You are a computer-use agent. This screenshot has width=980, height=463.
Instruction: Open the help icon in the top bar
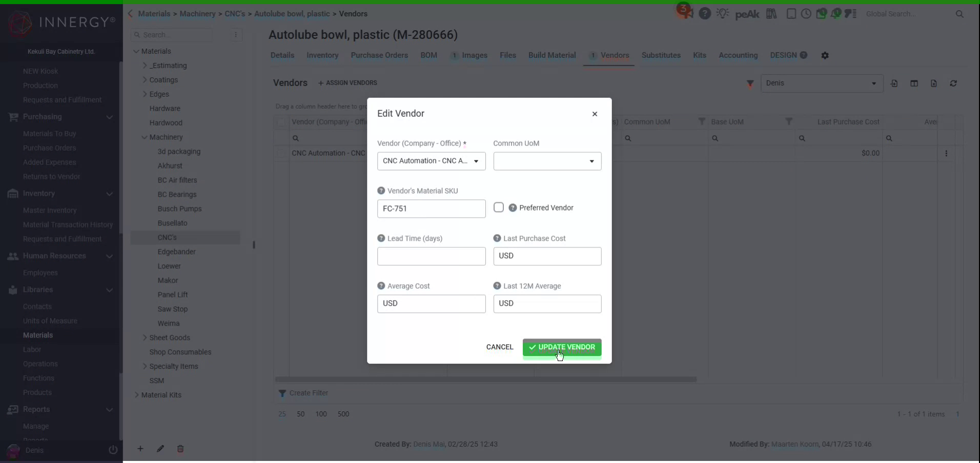(x=705, y=14)
